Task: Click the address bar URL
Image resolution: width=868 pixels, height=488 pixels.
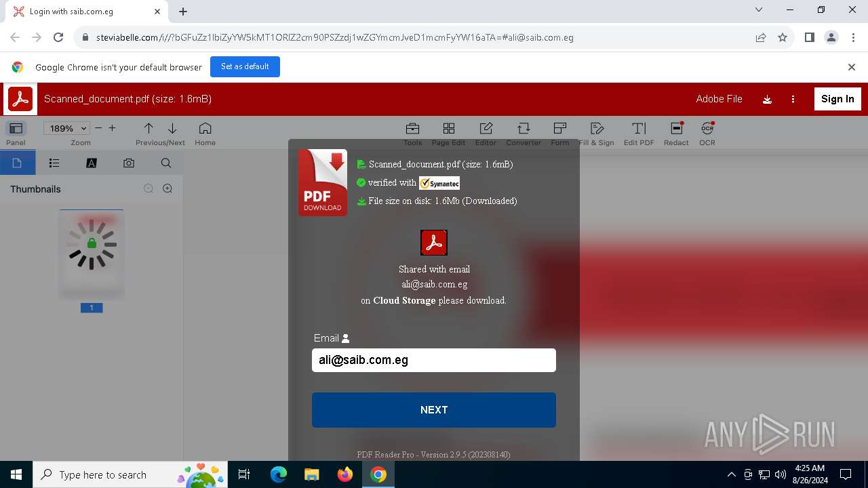Action: tap(335, 38)
